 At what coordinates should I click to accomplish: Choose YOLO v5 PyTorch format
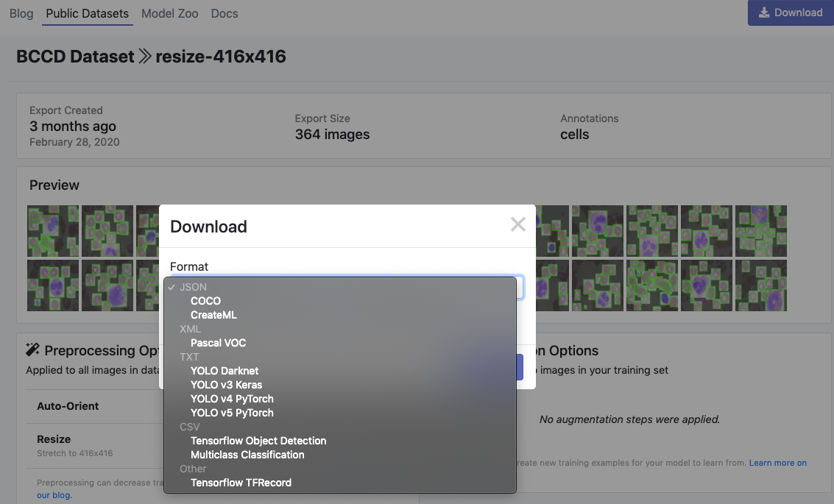[x=232, y=413]
